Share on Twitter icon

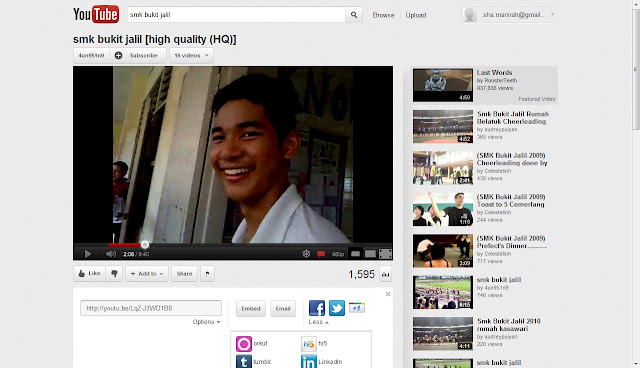coord(337,308)
